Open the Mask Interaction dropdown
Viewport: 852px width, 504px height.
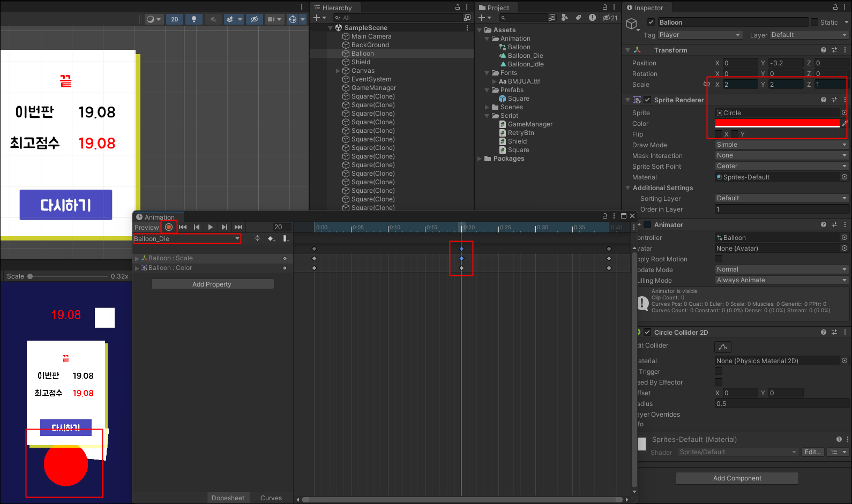click(x=782, y=155)
